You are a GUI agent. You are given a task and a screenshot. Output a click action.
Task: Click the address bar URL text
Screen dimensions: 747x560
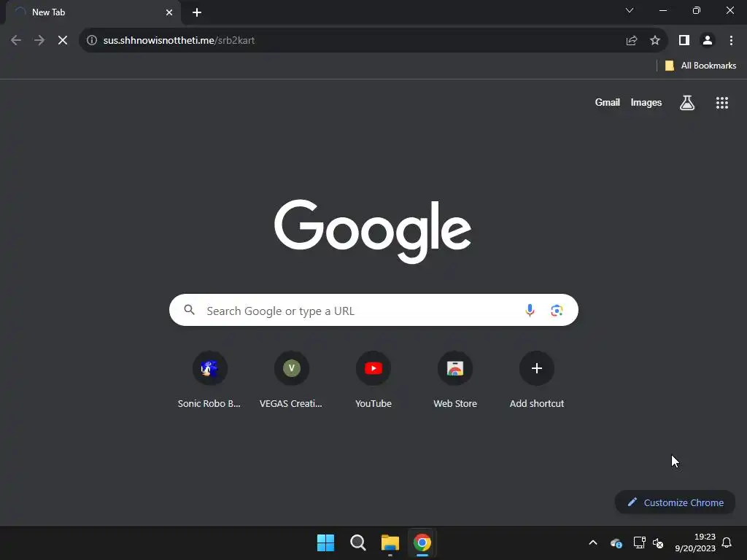[179, 41]
